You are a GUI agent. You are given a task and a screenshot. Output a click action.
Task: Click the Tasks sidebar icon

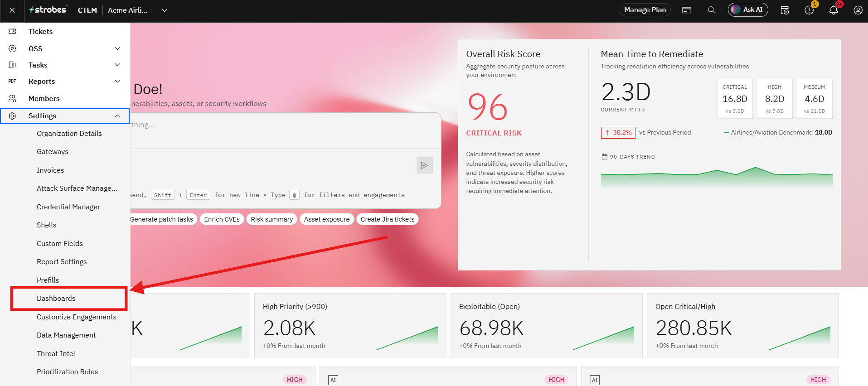pyautogui.click(x=12, y=65)
